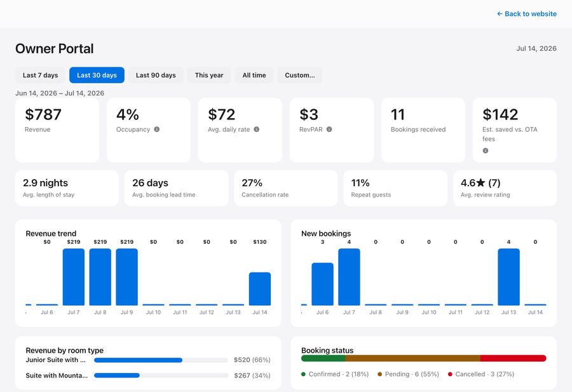Click the Jul 6 new bookings bar

pos(322,284)
